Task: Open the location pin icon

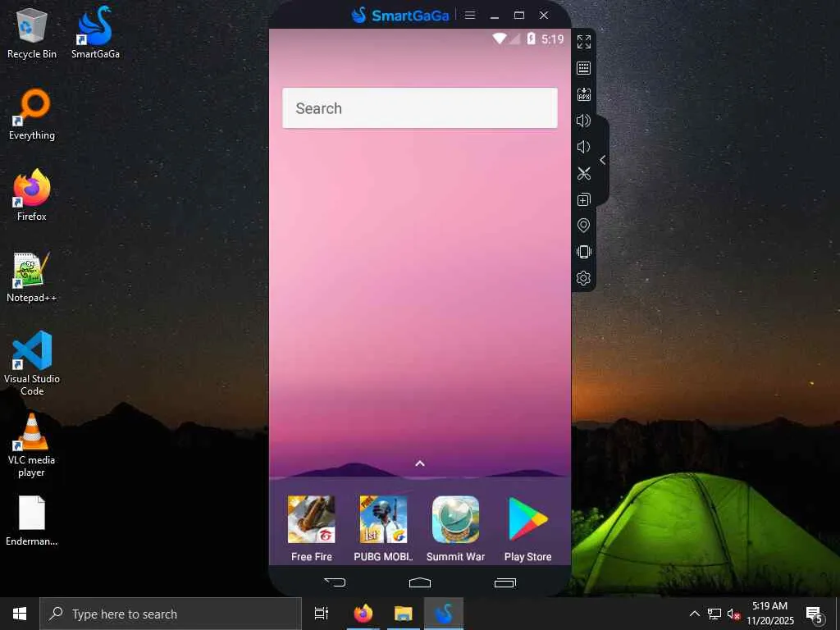Action: click(584, 226)
